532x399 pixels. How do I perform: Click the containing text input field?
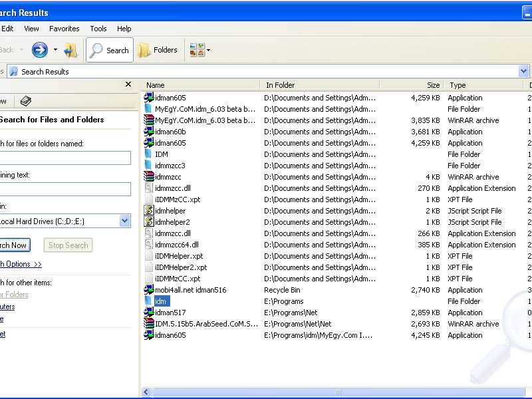[x=65, y=189]
